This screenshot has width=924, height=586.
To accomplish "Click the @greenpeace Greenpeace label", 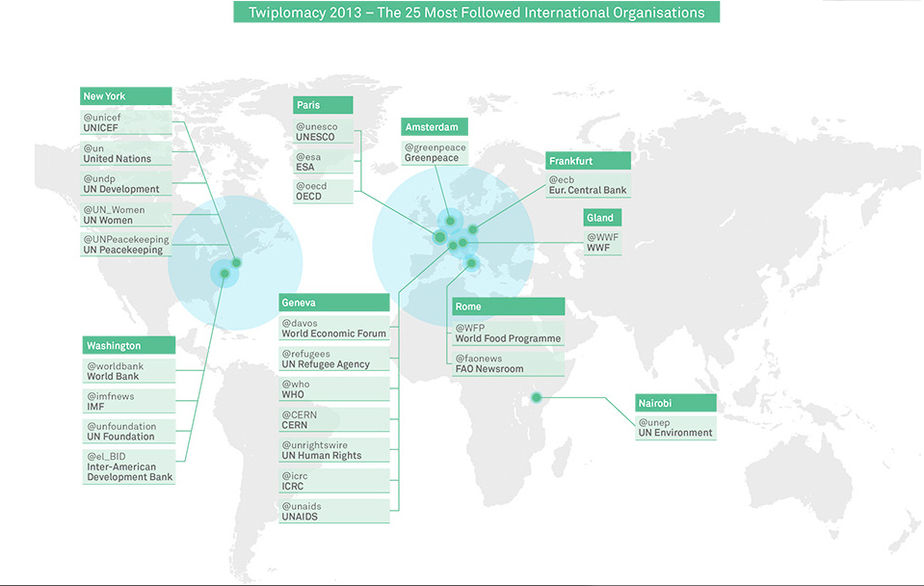I will pyautogui.click(x=435, y=152).
